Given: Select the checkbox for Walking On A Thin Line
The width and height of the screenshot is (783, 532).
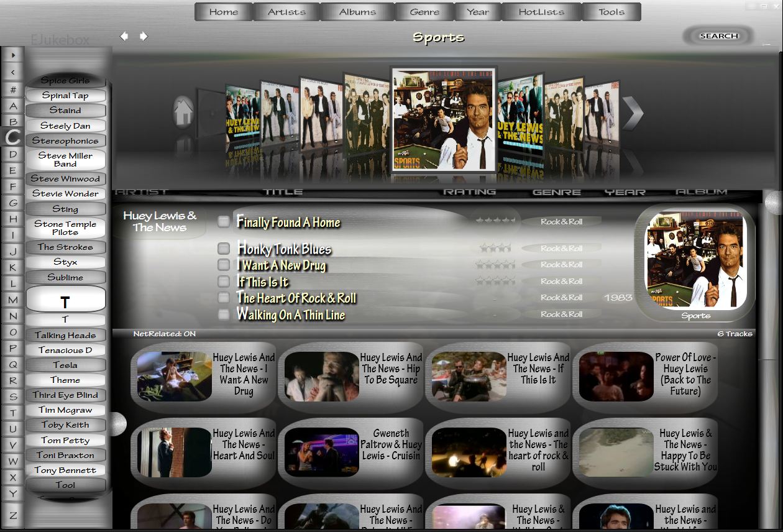Looking at the screenshot, I should (x=224, y=314).
